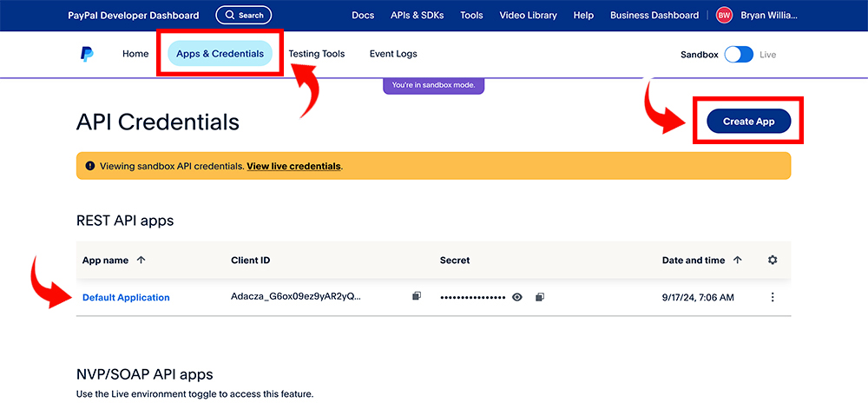Go to Video Library
The height and width of the screenshot is (416, 868).
528,16
